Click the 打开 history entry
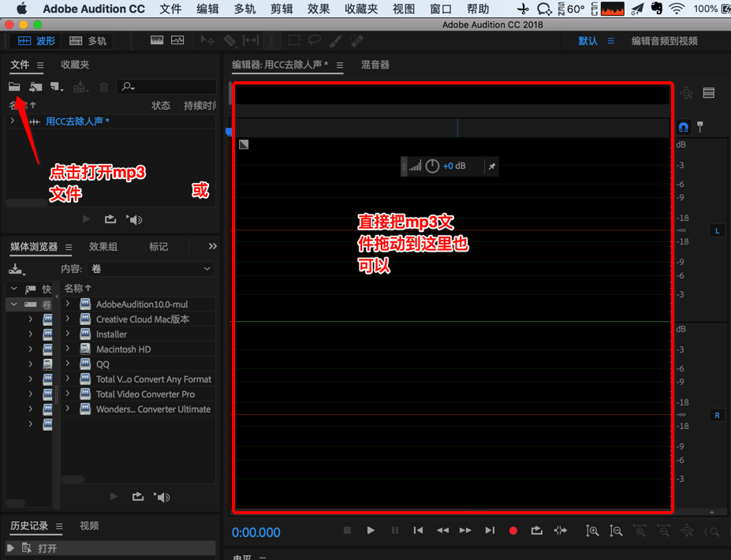This screenshot has width=731, height=560. coord(110,548)
